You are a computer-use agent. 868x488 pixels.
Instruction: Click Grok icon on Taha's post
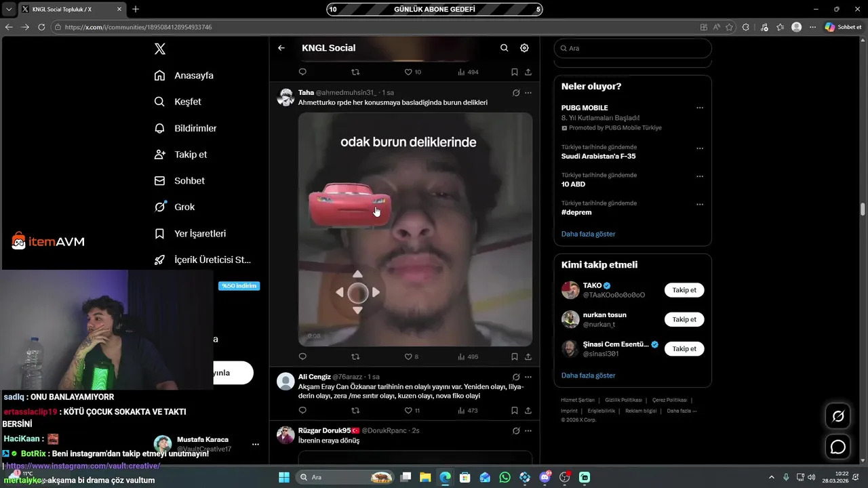516,93
